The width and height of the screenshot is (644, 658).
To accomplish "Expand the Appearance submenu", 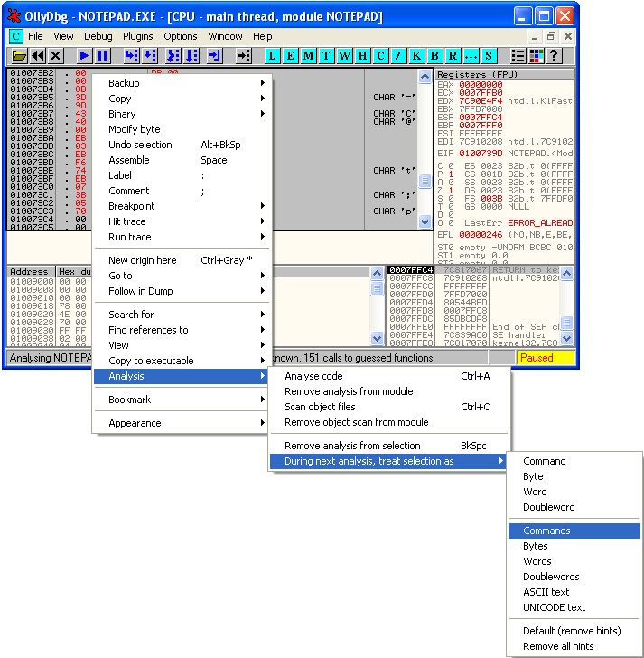I will click(182, 423).
